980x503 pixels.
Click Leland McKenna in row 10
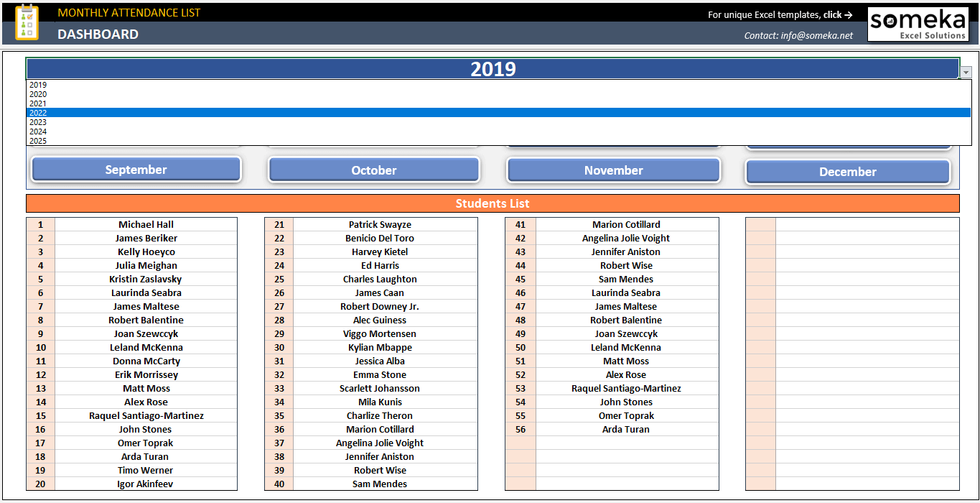click(146, 348)
